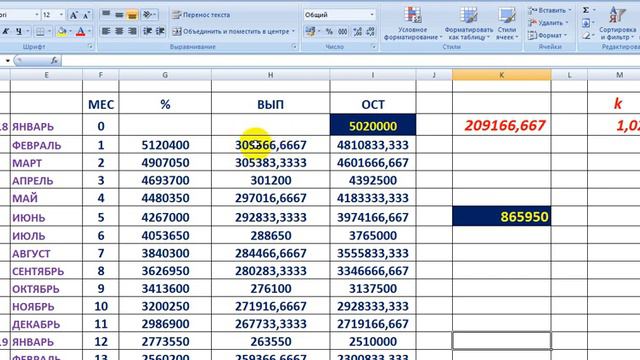This screenshot has height=360, width=640.
Task: Select the ОСТ header cell
Action: (373, 104)
